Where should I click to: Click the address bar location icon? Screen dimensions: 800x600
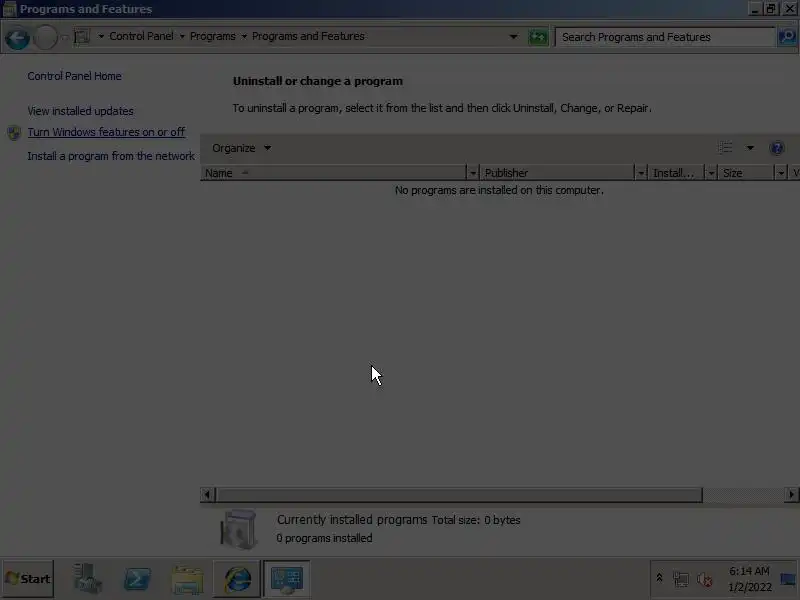click(x=82, y=37)
